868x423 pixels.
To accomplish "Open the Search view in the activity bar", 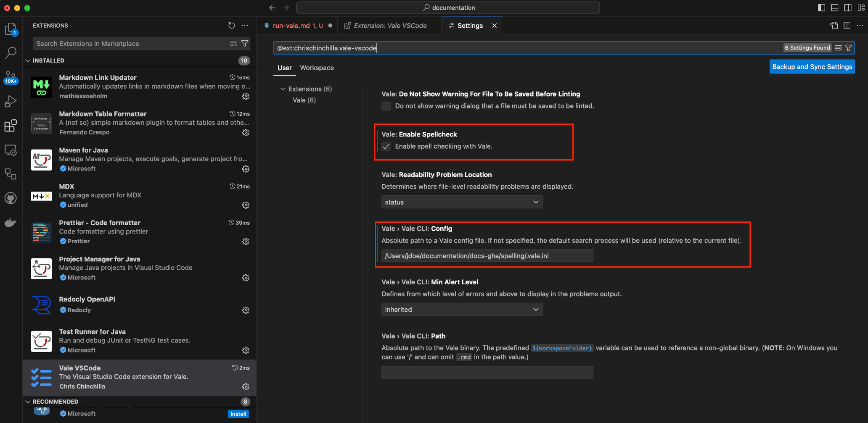I will coord(11,53).
